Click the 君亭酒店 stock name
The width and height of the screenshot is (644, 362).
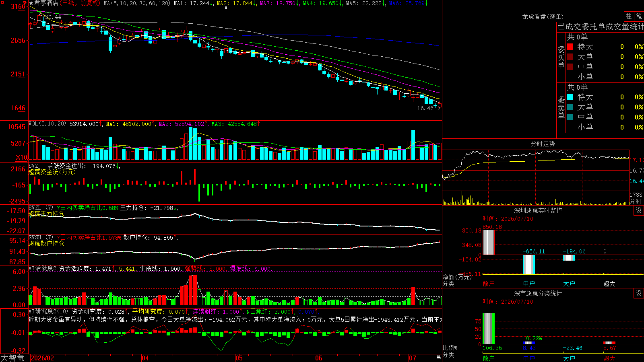(x=46, y=3)
